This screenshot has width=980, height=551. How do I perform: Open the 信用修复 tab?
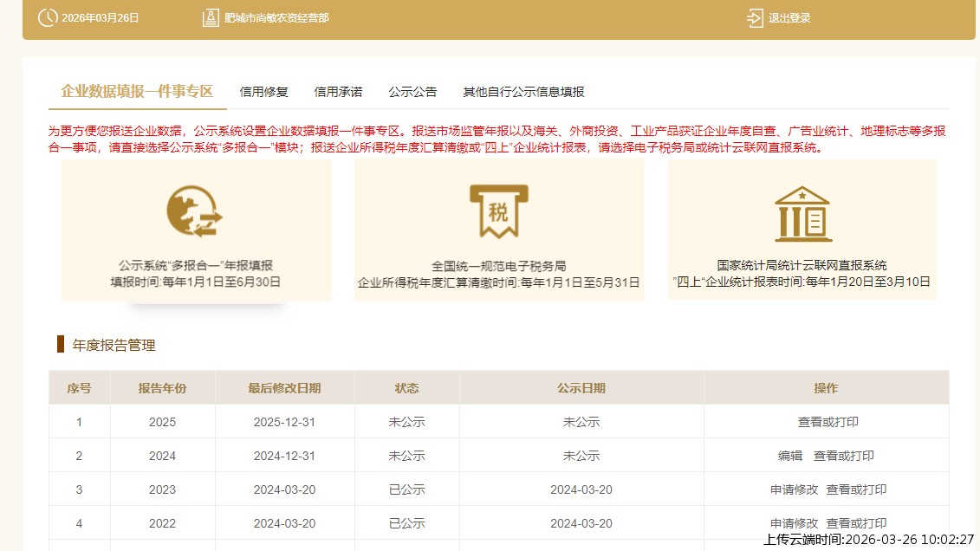pos(263,92)
